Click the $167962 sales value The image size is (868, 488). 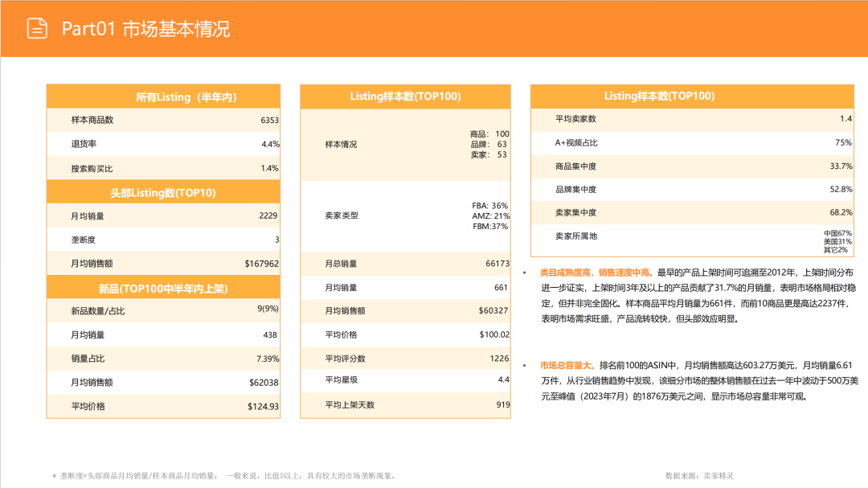[262, 264]
